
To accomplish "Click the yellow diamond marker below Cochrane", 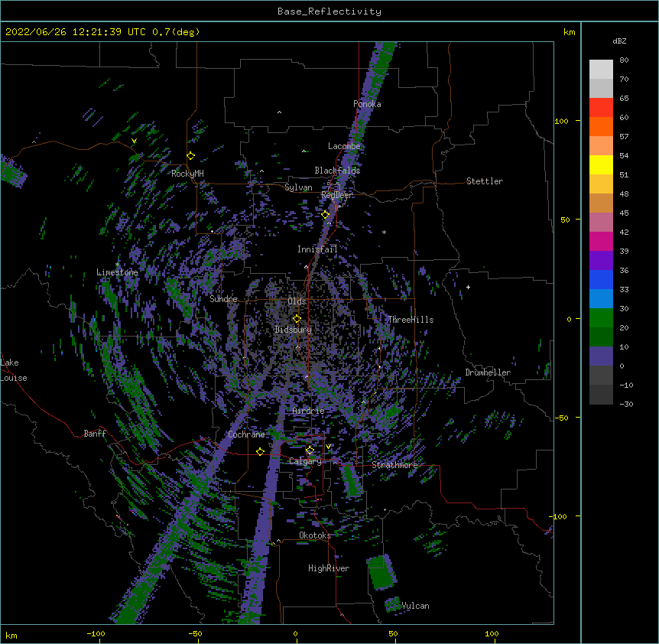I will (260, 452).
